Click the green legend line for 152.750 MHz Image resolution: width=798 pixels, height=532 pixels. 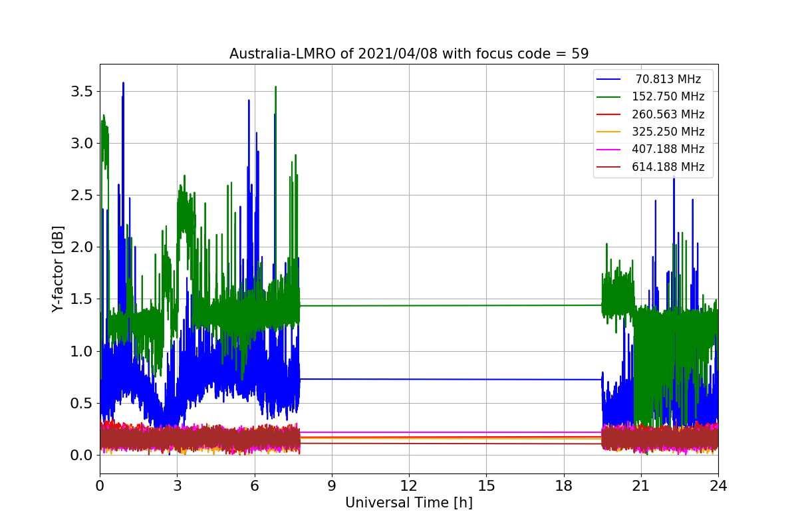point(609,97)
